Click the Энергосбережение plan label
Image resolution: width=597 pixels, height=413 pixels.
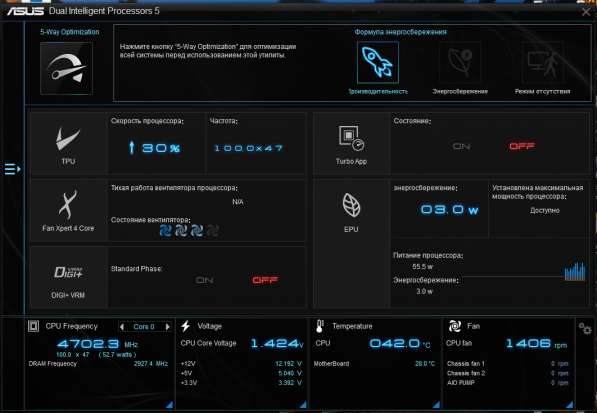tap(460, 91)
